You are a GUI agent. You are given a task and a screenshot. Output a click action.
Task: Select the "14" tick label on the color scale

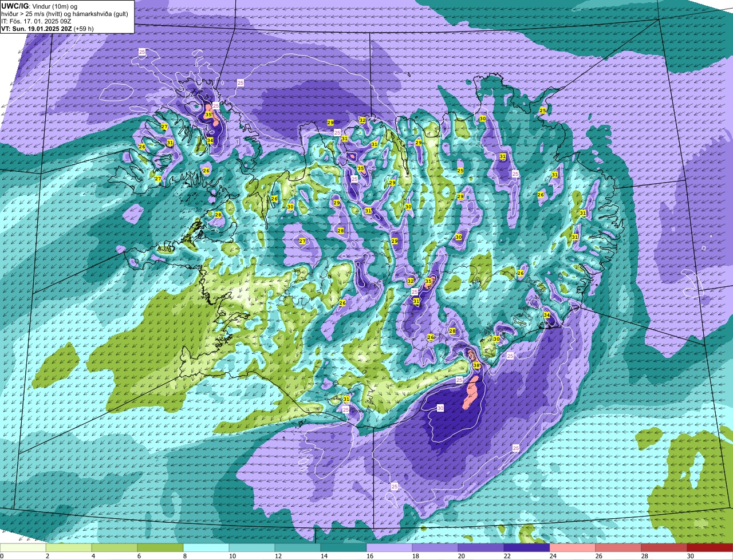point(324,556)
